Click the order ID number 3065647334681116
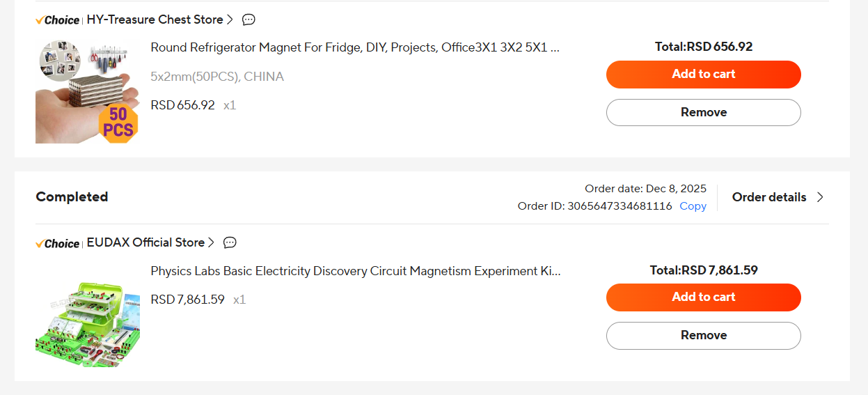Screen dimensions: 868x395 (x=620, y=206)
